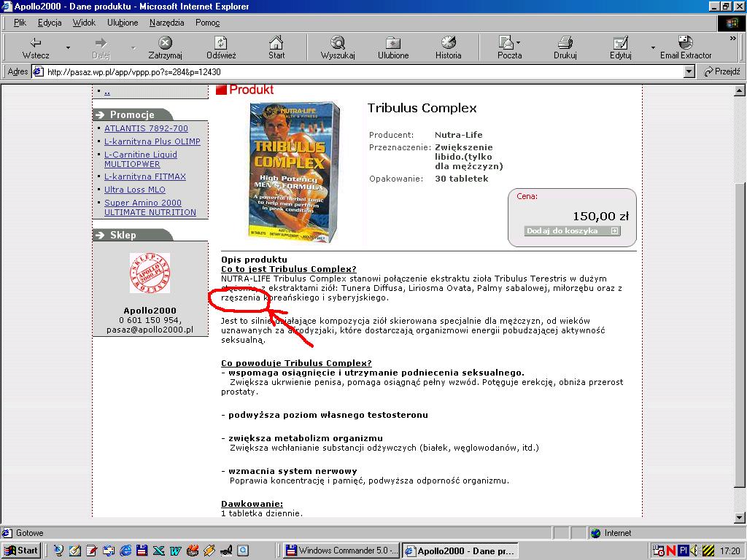Click the taskbar clock showing 17:20
Image resolution: width=747 pixels, height=560 pixels.
coord(729,551)
